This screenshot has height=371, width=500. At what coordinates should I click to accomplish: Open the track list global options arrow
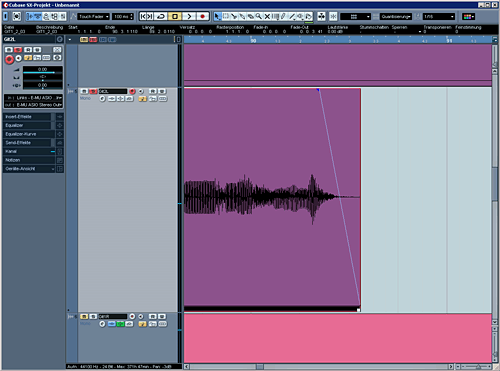point(70,39)
